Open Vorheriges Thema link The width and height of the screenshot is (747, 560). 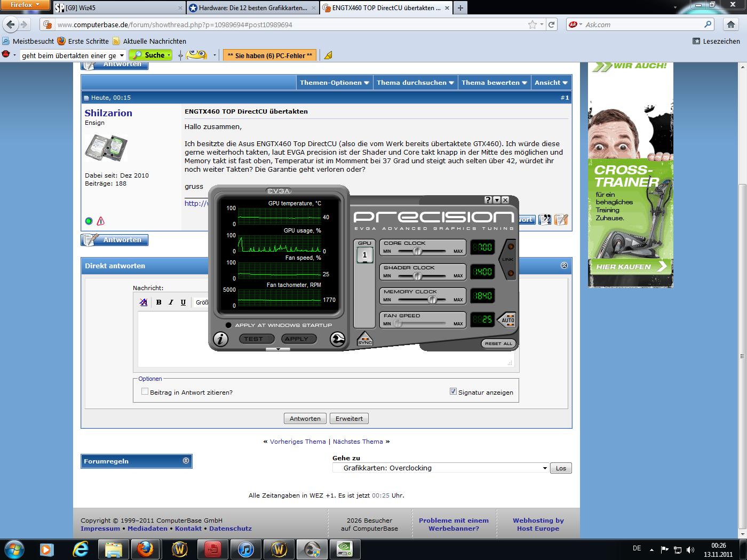tap(298, 442)
